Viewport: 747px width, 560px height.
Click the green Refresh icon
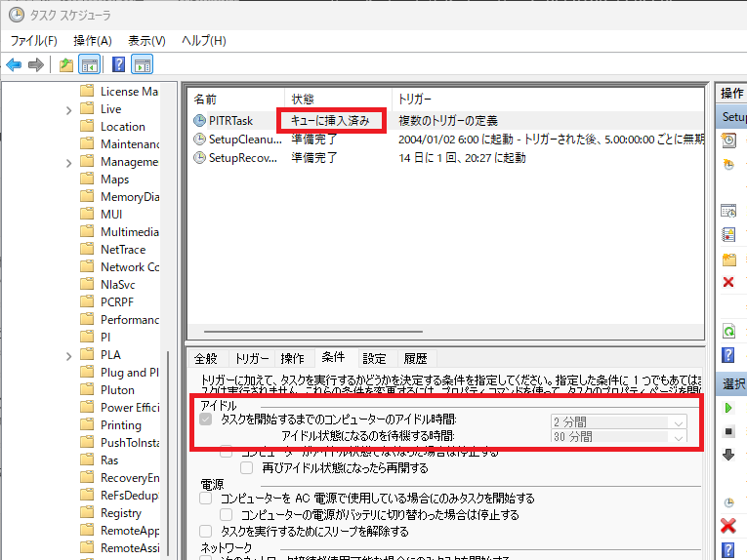click(728, 331)
